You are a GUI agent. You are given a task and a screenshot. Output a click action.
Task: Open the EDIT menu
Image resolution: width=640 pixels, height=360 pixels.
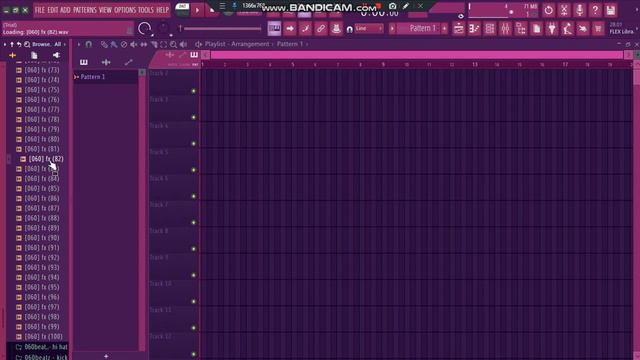click(x=53, y=10)
